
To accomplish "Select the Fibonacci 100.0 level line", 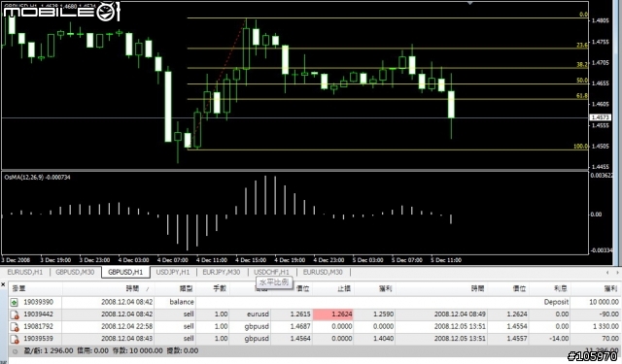I will click(x=387, y=149).
